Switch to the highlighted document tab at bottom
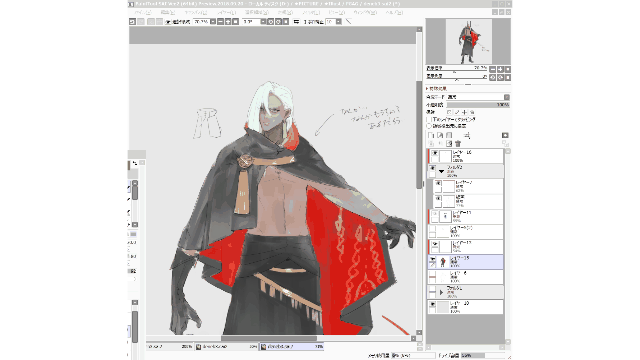Viewport: 640px width, 360px height. pyautogui.click(x=292, y=347)
